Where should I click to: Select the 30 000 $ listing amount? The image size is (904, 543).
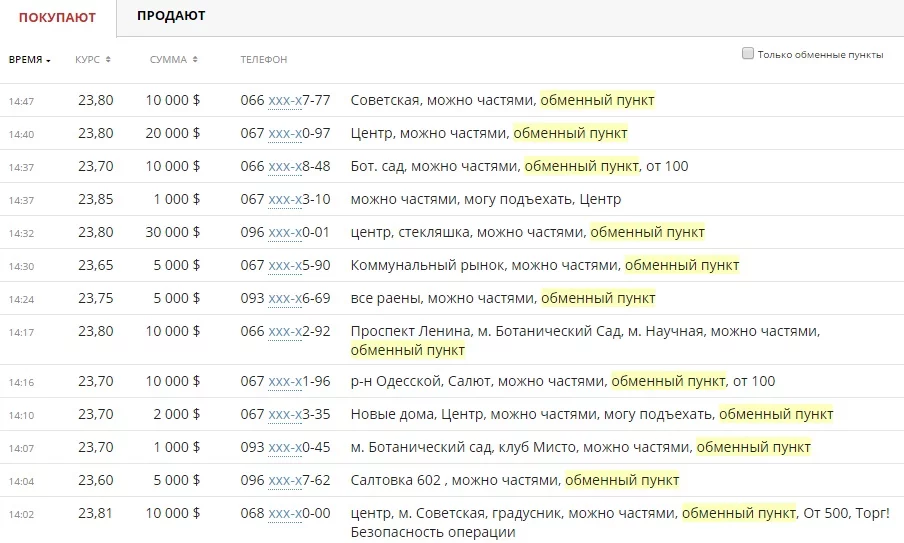pyautogui.click(x=172, y=232)
